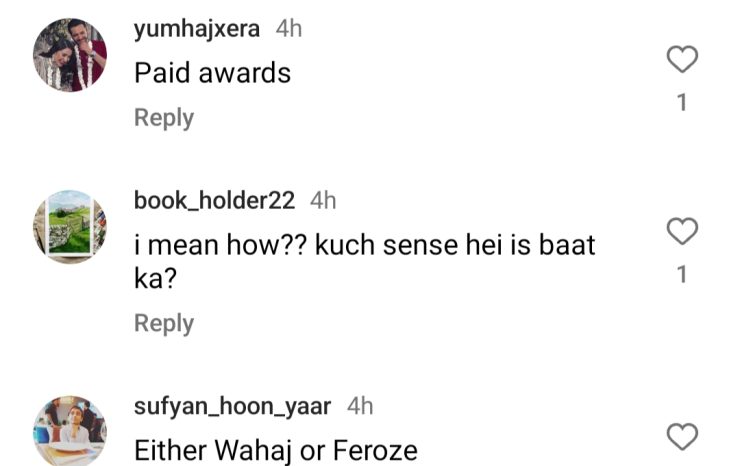Tap the 4h timestamp beside sufyan_hoon_yaar
This screenshot has height=466, width=740.
point(360,406)
